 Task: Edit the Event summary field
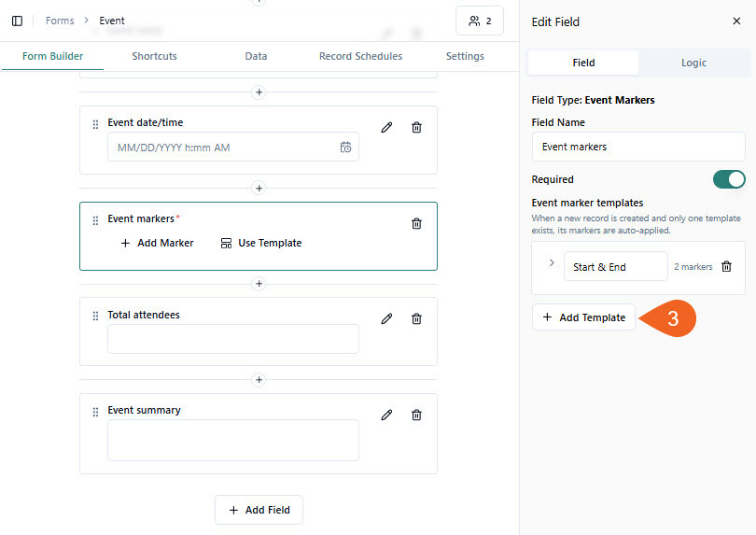pos(386,415)
